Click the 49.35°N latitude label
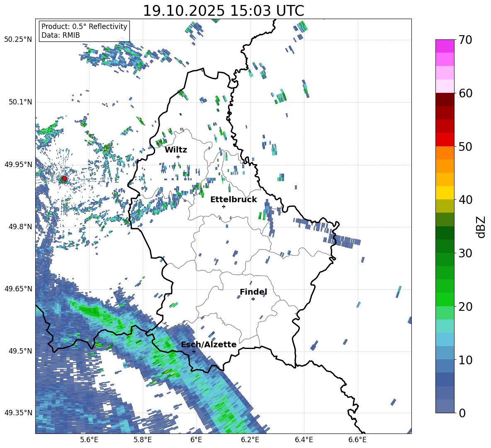The height and width of the screenshot is (448, 491). coord(18,413)
